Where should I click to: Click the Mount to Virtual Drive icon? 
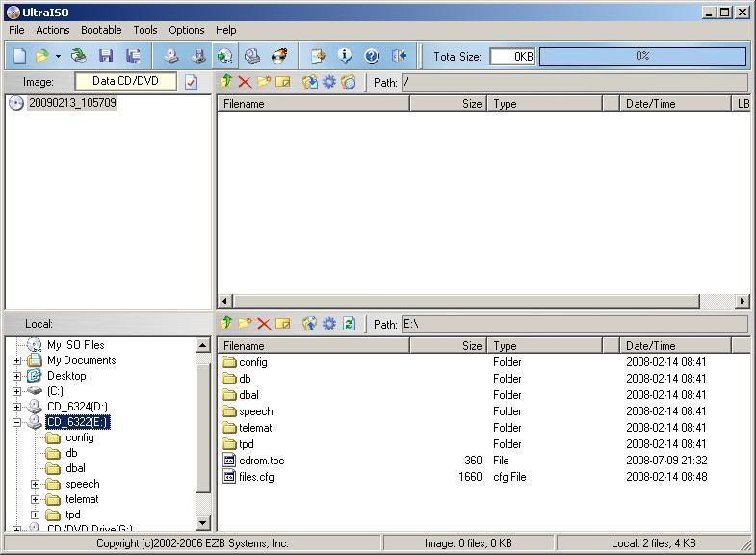click(252, 56)
